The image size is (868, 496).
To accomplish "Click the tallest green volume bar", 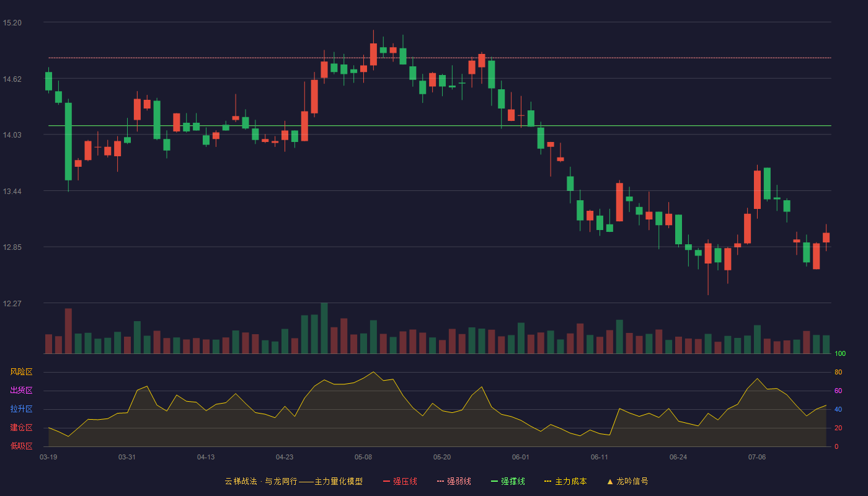I will click(324, 328).
